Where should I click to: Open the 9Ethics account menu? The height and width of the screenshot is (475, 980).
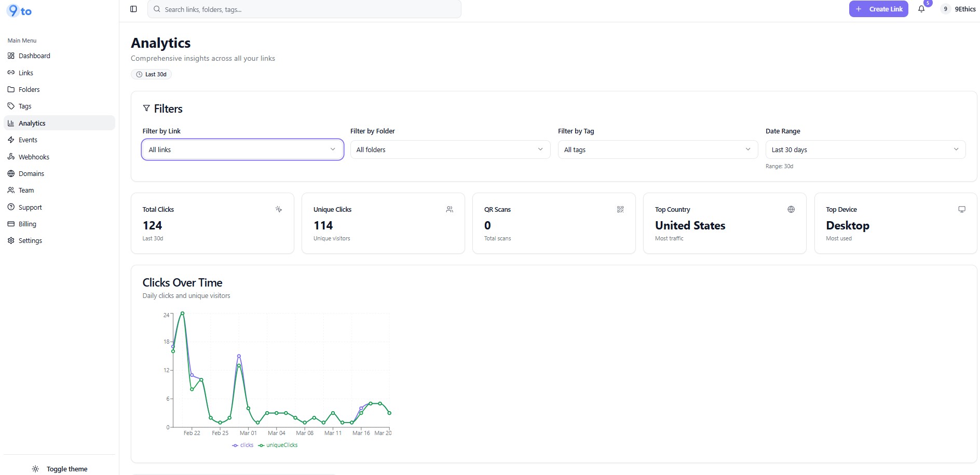pos(959,9)
